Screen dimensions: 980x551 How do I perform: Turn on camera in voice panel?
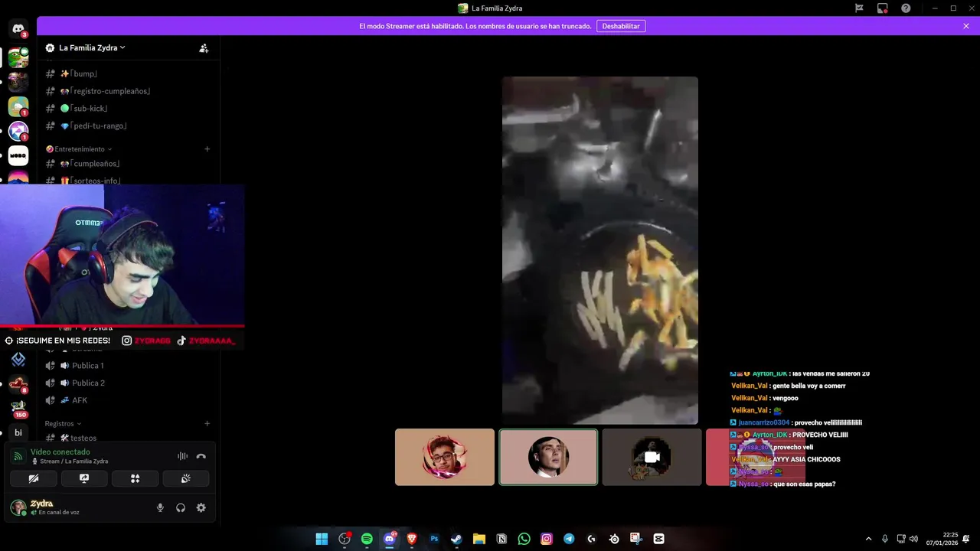(x=34, y=478)
